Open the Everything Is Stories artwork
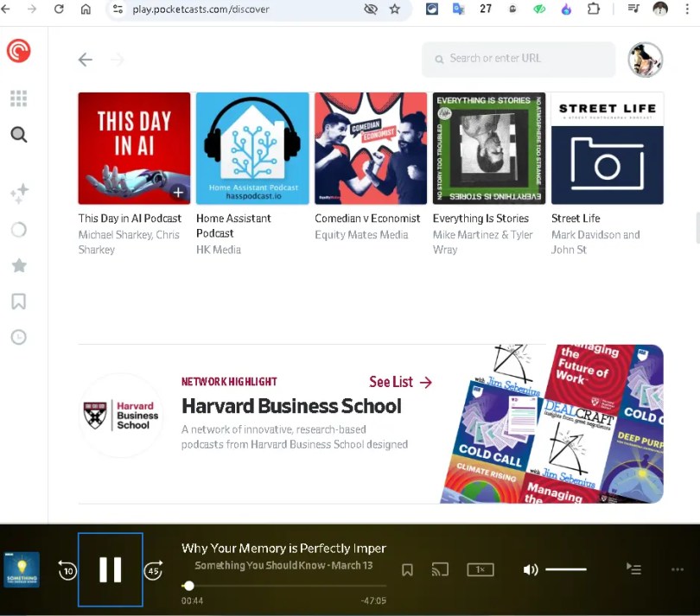Image resolution: width=700 pixels, height=616 pixels. (x=489, y=149)
